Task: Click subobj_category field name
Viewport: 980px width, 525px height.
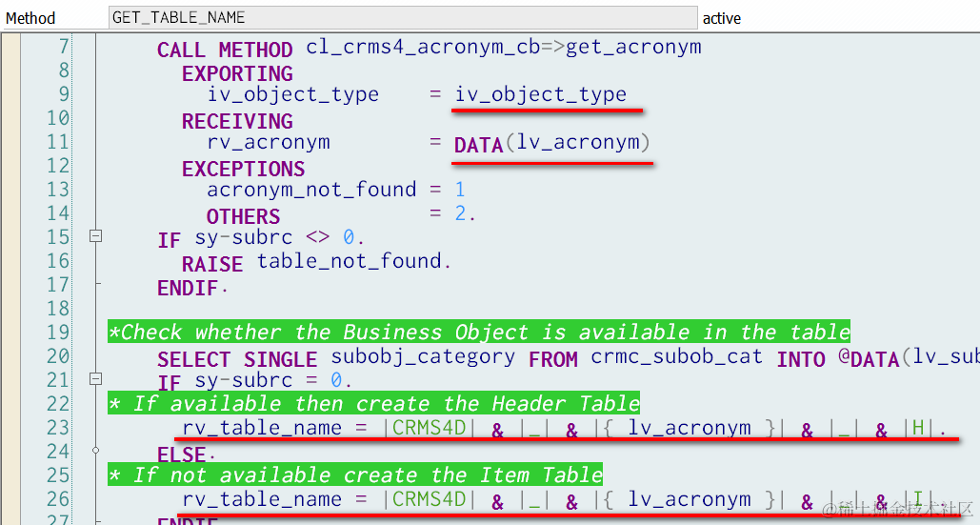Action: pos(423,356)
